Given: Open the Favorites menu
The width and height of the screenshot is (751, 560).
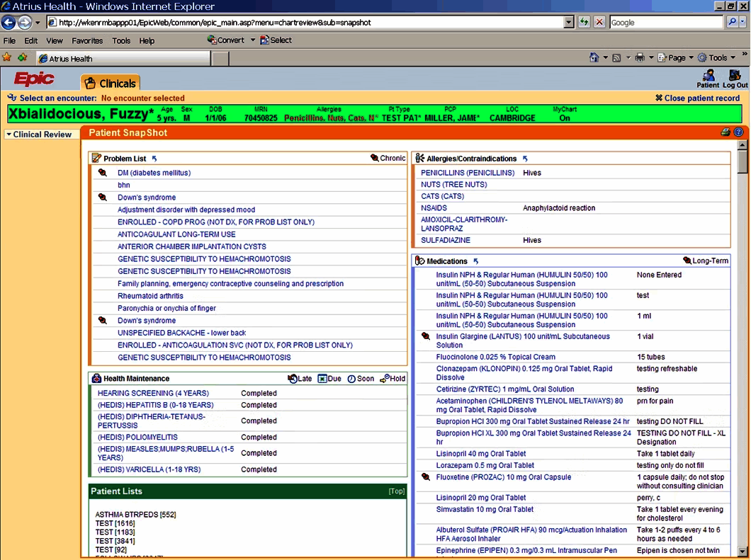Looking at the screenshot, I should [x=87, y=40].
